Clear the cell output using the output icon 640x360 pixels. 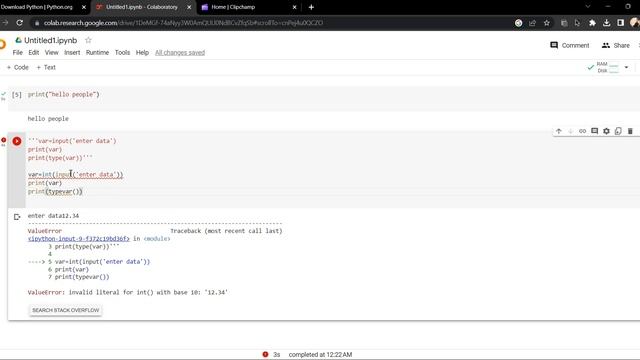(17, 217)
